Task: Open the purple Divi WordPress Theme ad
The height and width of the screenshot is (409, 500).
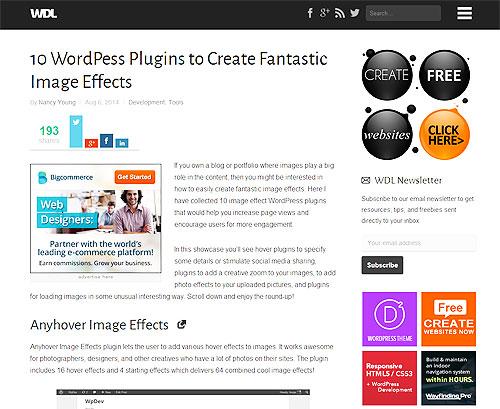Action: pos(389,319)
